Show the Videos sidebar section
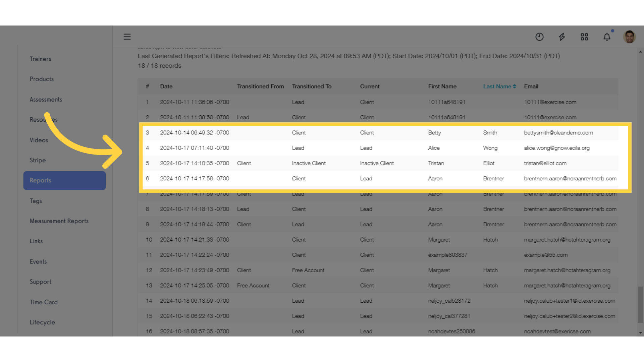 39,140
